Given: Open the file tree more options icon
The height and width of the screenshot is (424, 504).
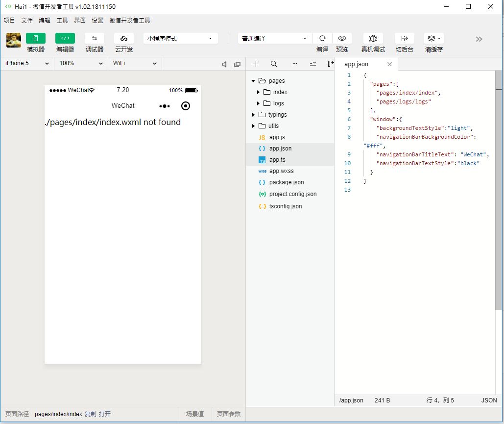Looking at the screenshot, I should click(295, 64).
